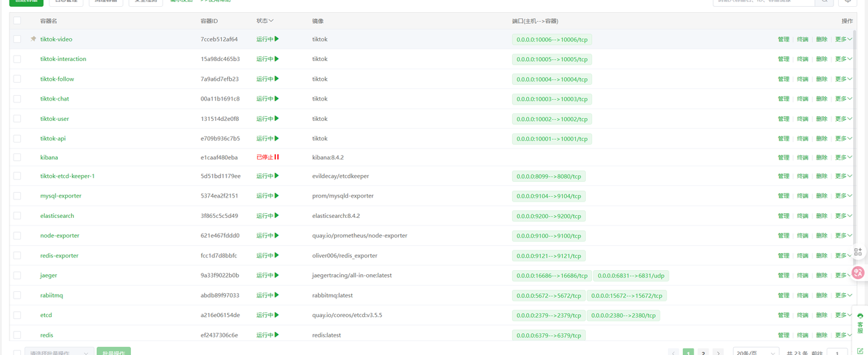Click the 容器名 column header
Screen dimensions: 868x355
(x=49, y=21)
